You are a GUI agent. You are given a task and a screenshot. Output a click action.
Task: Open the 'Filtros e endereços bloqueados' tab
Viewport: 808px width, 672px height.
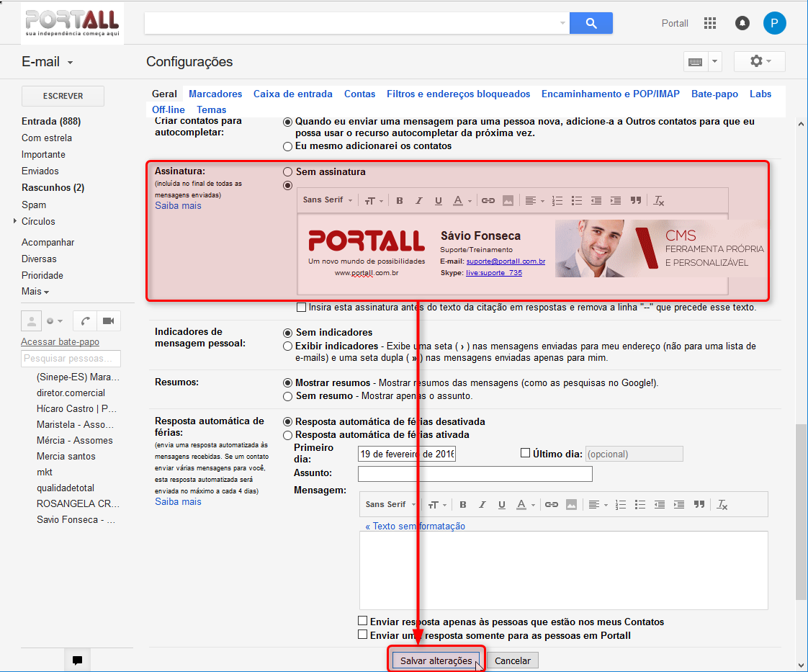(x=458, y=94)
